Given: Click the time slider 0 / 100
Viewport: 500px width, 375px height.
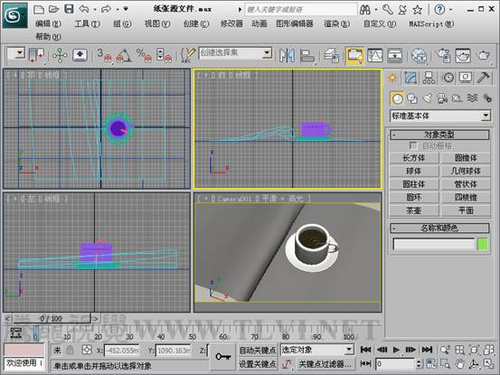Looking at the screenshot, I should [x=51, y=319].
